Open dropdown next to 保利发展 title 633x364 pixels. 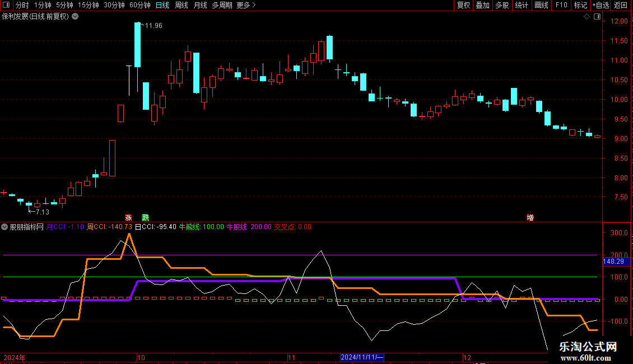[76, 16]
